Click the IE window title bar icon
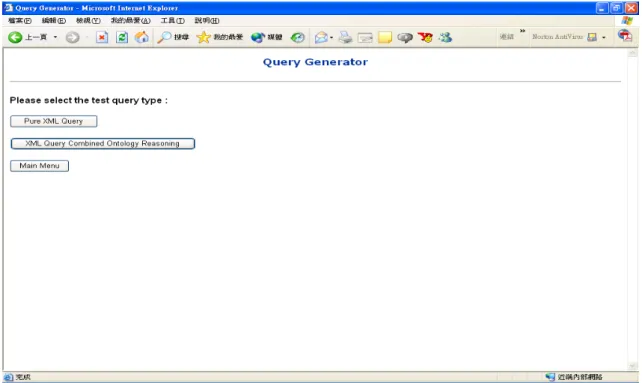Viewport: 642px width, 383px height. click(x=8, y=7)
